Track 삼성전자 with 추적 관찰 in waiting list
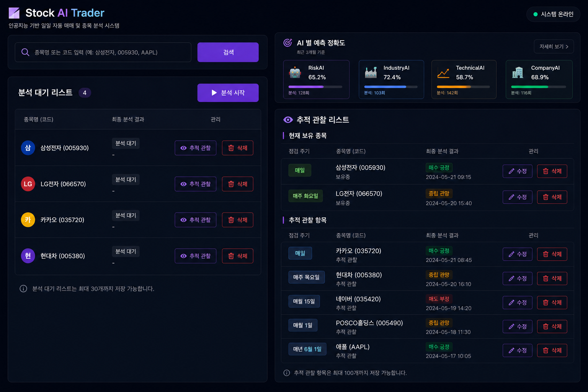 (x=196, y=148)
